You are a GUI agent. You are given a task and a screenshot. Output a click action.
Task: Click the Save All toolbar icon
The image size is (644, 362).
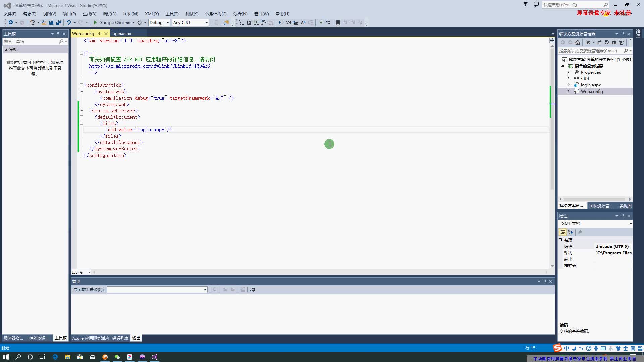(59, 23)
